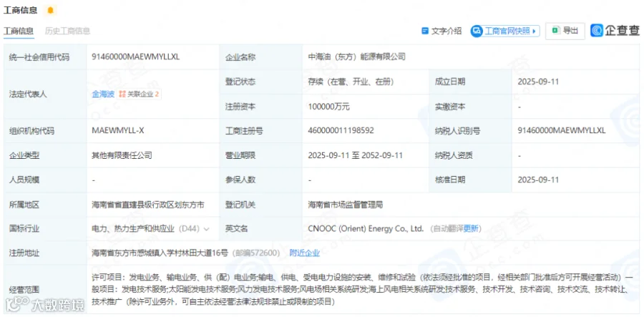Select 工商注册号 460000011198592

coord(341,131)
